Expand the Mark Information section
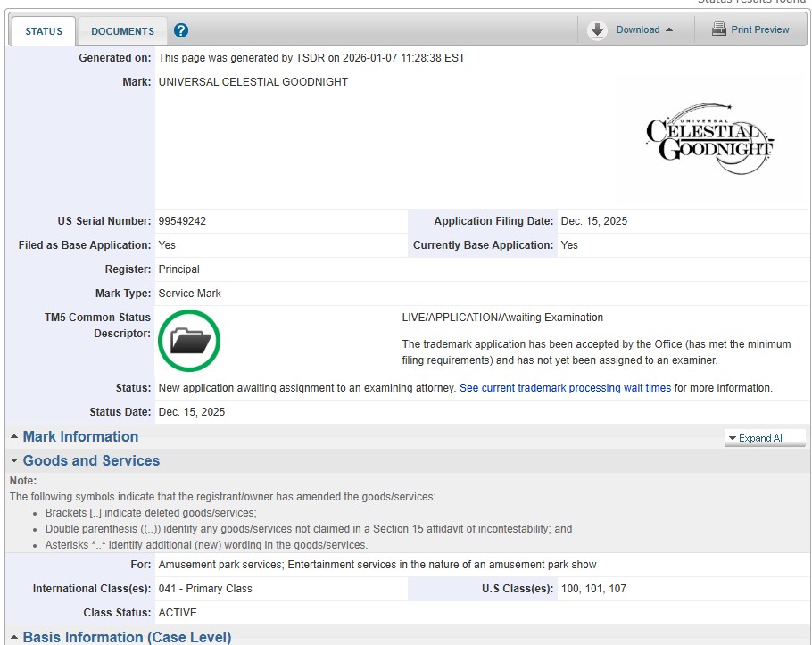This screenshot has height=645, width=812. tap(80, 436)
